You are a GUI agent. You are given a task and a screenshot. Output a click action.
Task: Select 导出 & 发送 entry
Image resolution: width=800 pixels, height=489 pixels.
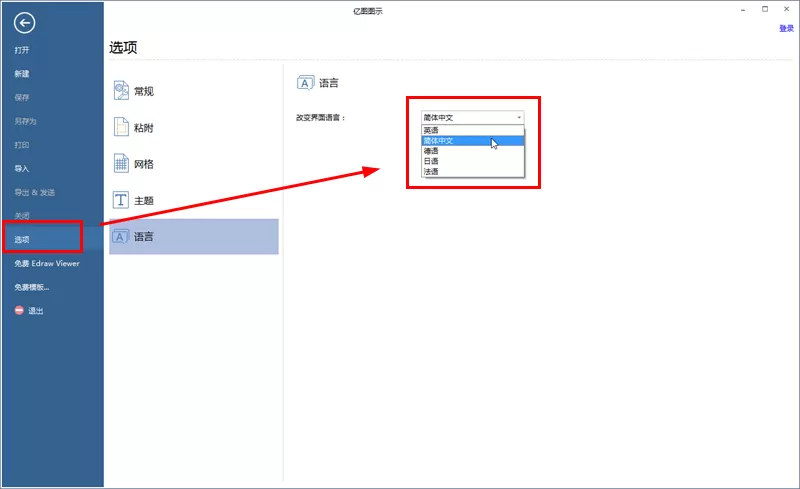34,192
